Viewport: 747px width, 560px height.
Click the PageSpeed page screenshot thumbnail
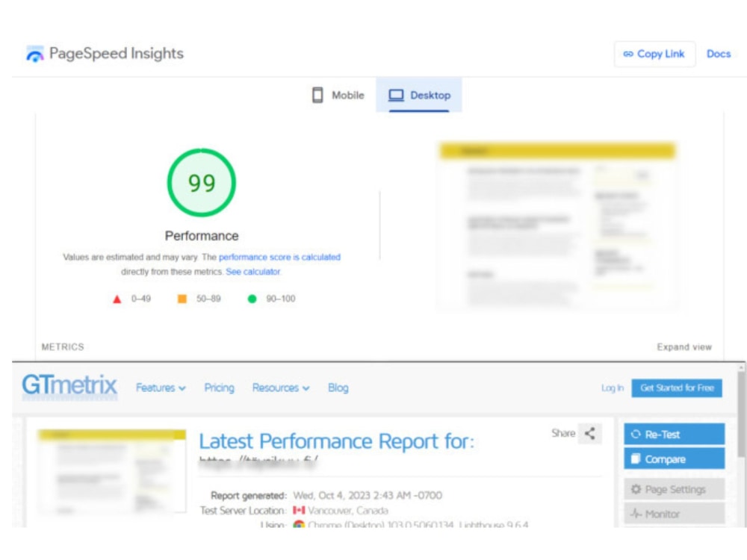pyautogui.click(x=557, y=225)
